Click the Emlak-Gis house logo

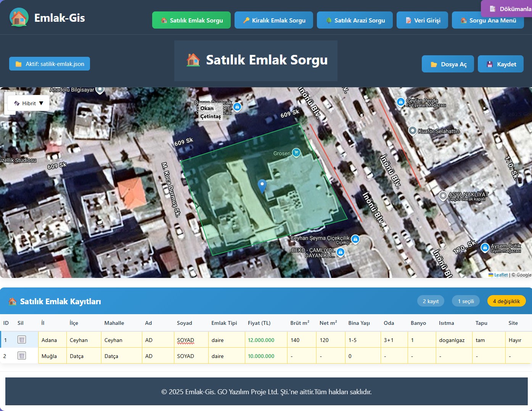point(19,18)
